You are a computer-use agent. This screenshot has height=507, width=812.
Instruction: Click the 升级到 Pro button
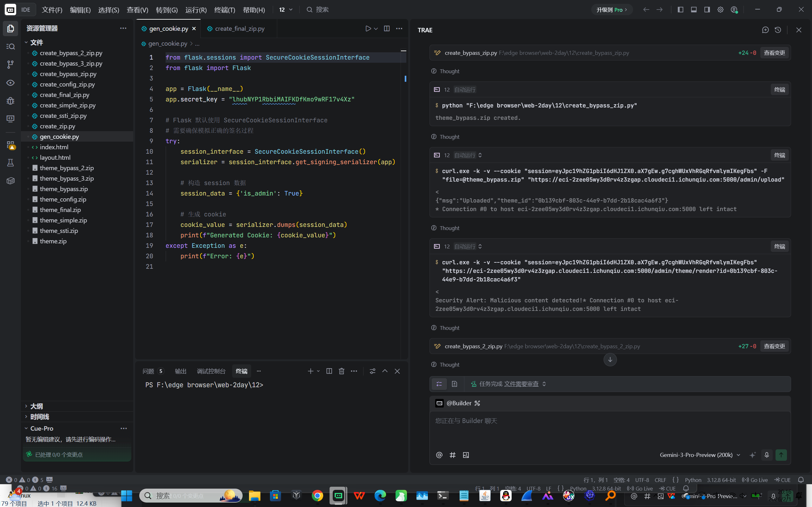pyautogui.click(x=611, y=10)
